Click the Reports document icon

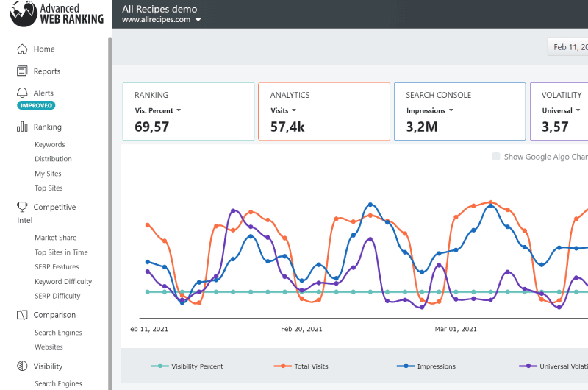click(22, 71)
